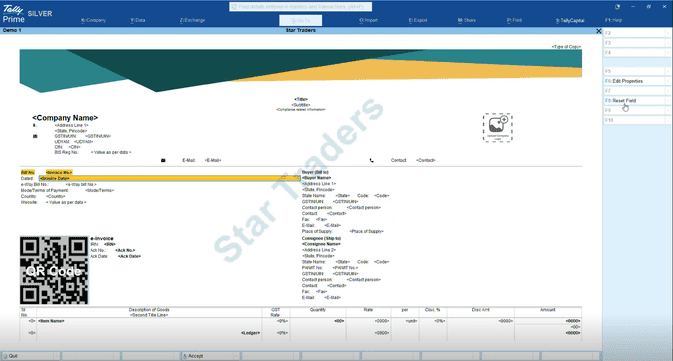673x361 pixels.
Task: Select the QR Code image block
Action: pyautogui.click(x=54, y=270)
